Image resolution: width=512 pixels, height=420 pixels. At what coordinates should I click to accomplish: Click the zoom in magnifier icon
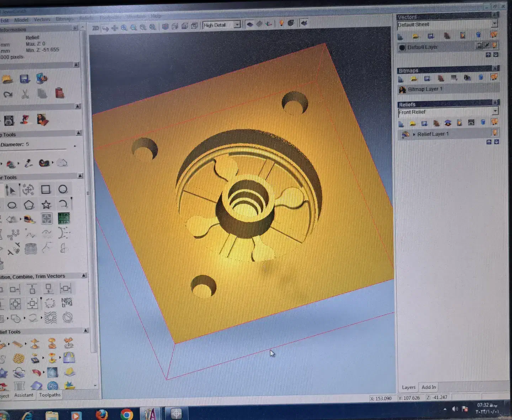click(x=124, y=27)
